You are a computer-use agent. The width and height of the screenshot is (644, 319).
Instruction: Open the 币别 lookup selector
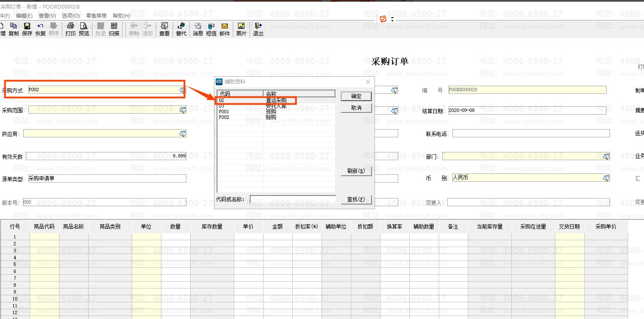(x=606, y=178)
